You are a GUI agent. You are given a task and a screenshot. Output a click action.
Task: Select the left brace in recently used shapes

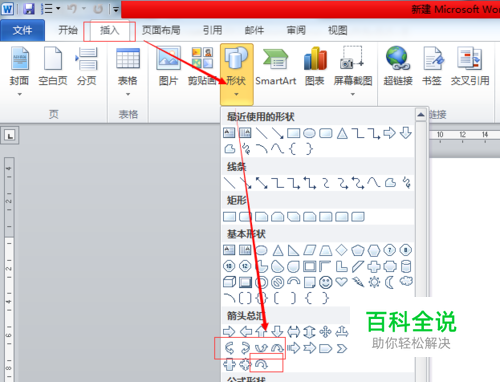pos(293,149)
